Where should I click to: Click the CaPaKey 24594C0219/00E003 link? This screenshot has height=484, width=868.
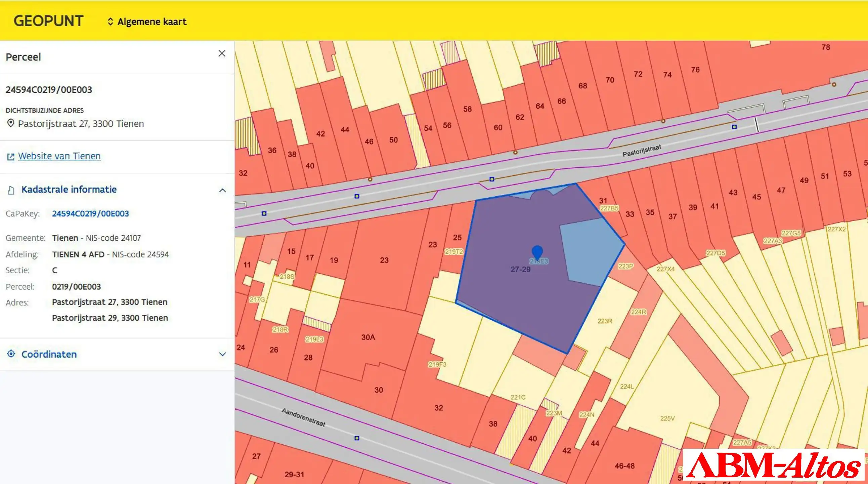(90, 214)
